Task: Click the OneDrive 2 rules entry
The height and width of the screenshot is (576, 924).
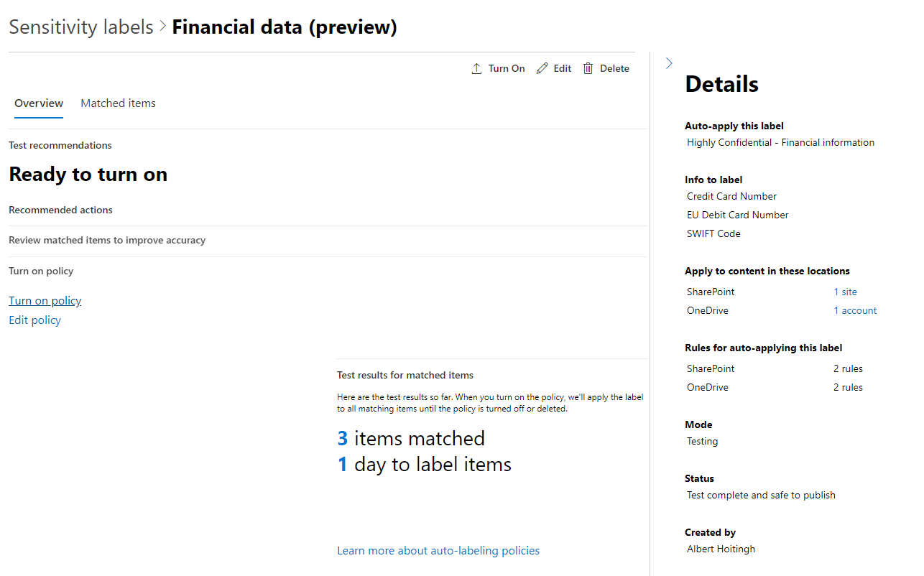Action: point(848,388)
